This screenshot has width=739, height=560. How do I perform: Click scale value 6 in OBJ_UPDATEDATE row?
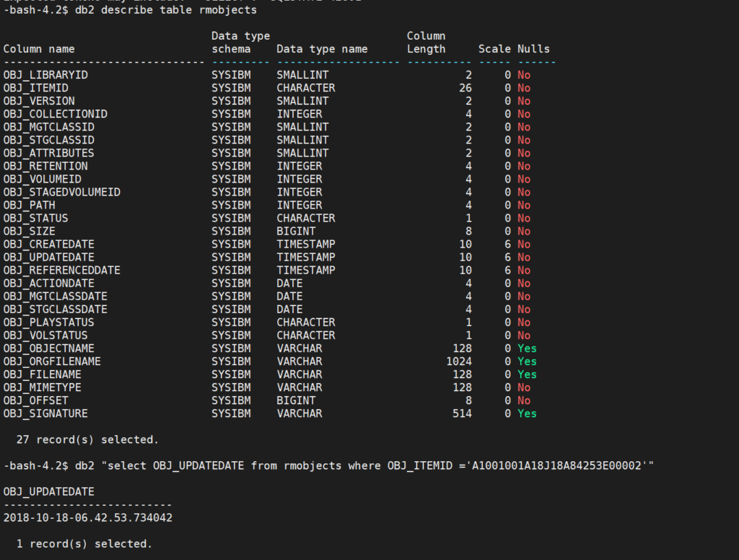click(507, 258)
